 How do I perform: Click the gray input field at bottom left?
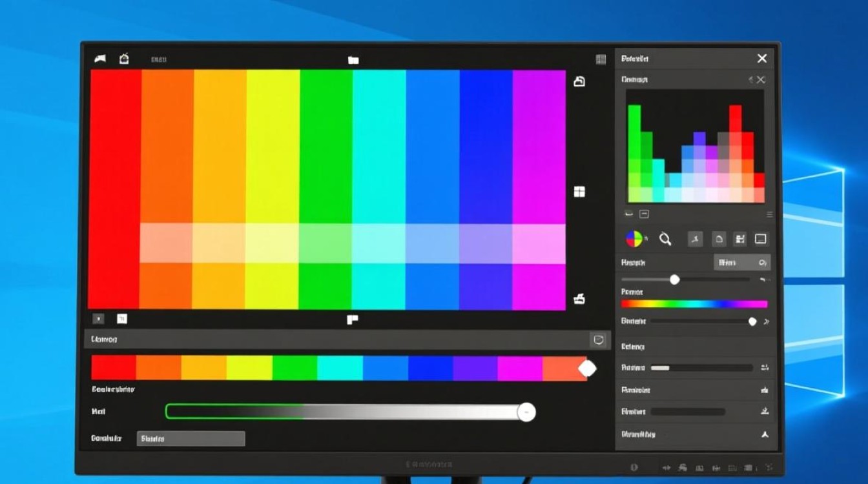coord(191,439)
